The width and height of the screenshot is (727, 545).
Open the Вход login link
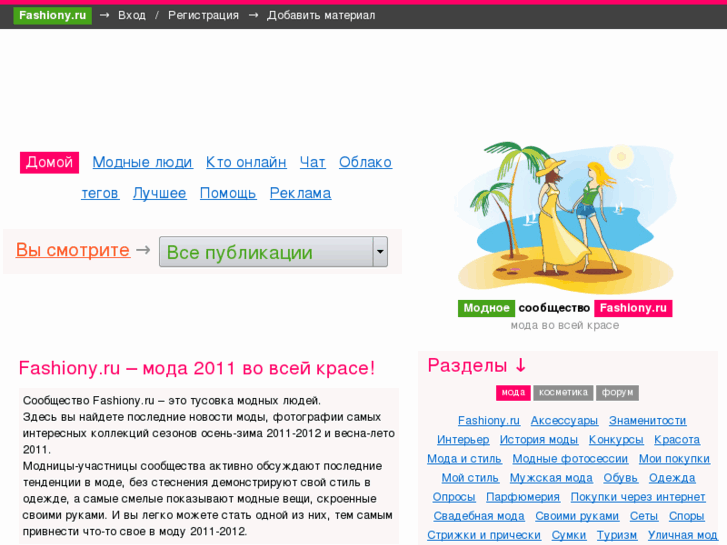[x=132, y=15]
